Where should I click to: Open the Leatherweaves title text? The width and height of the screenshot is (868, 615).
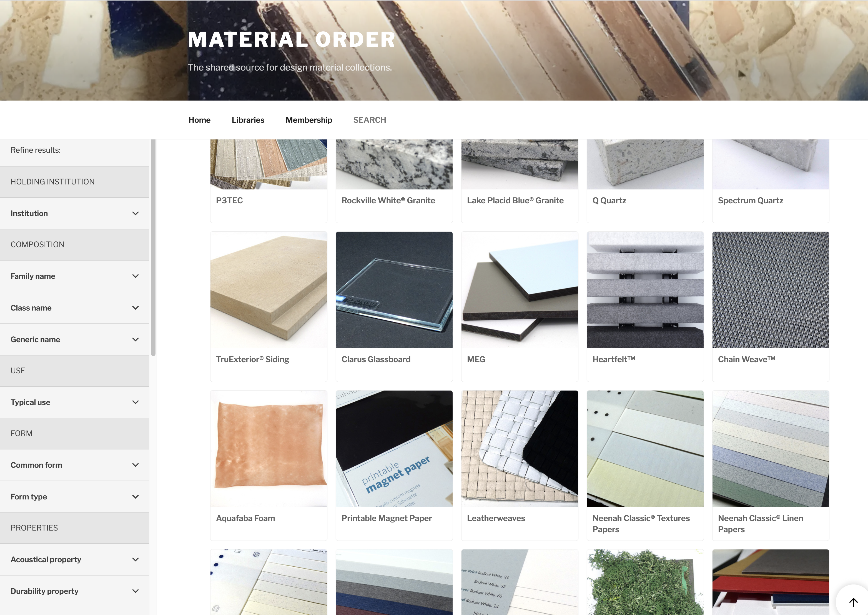click(496, 518)
